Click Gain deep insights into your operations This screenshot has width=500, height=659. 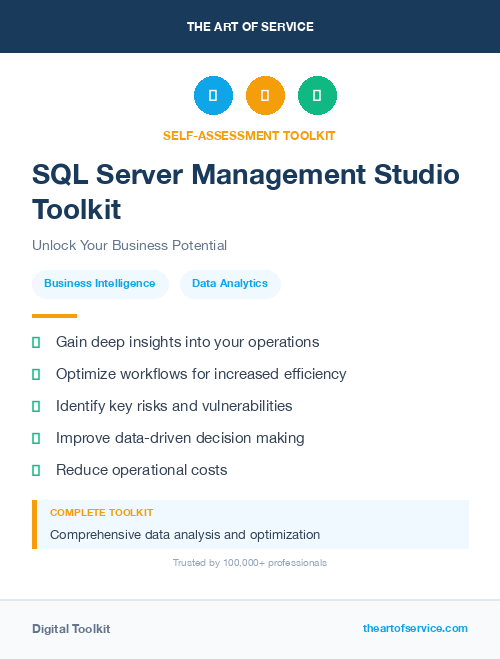point(187,342)
